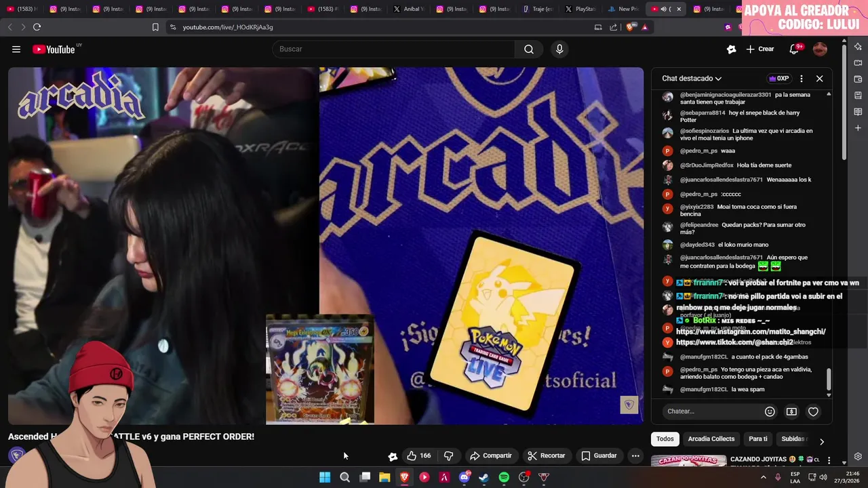
Task: Open options for CAZANDO JOYITAS video
Action: (829, 460)
